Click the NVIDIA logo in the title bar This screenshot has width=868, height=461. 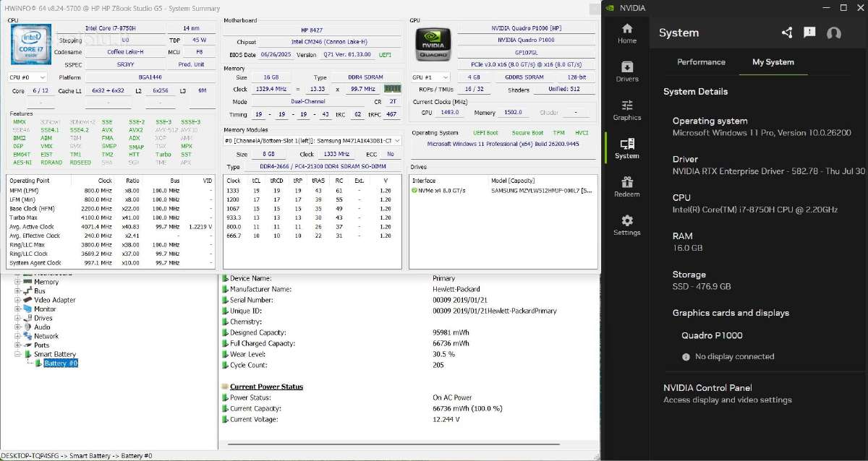pyautogui.click(x=610, y=8)
